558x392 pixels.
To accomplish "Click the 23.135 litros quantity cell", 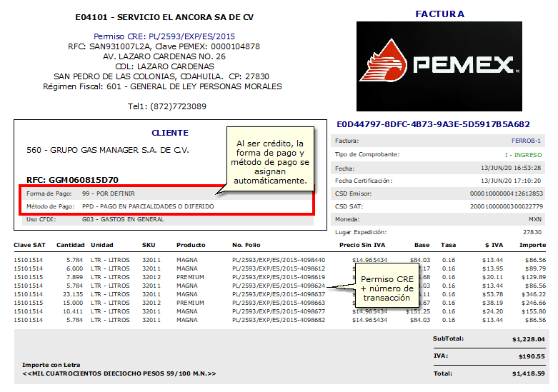I will point(72,293).
